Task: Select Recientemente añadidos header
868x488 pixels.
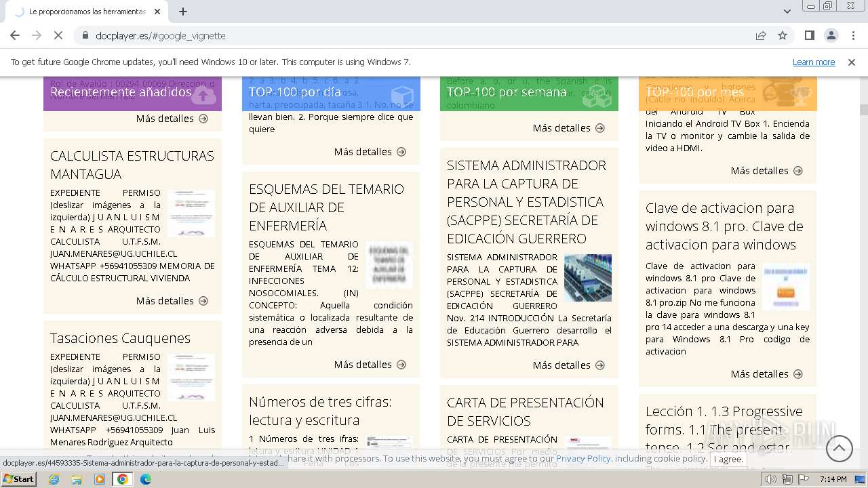Action: tap(121, 92)
